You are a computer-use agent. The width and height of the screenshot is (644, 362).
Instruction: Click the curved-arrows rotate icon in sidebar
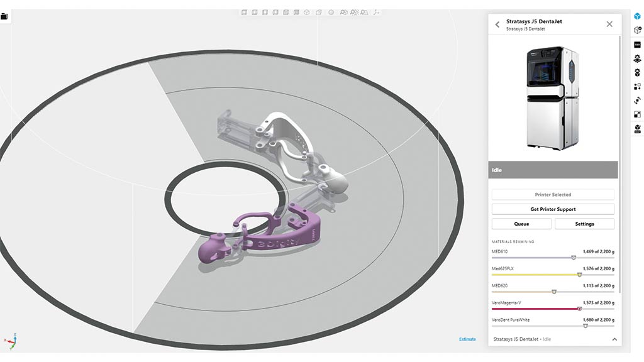coord(636,101)
